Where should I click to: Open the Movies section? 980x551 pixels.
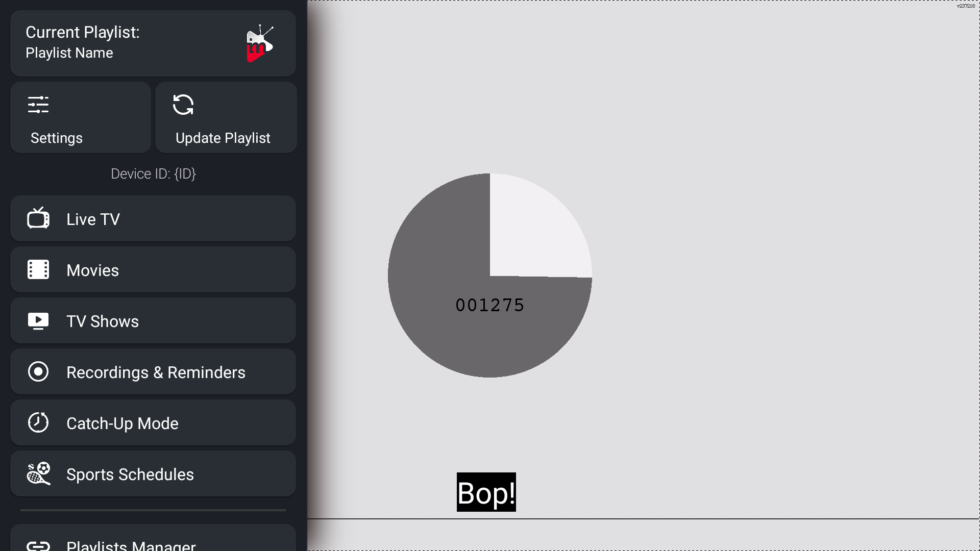point(153,269)
